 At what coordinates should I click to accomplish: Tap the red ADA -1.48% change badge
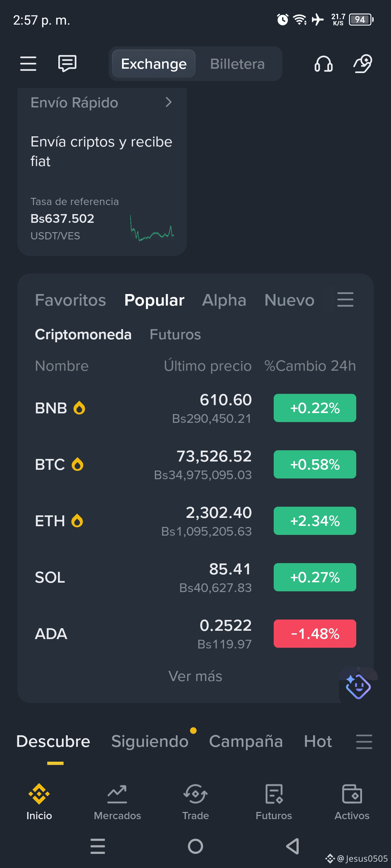click(315, 634)
